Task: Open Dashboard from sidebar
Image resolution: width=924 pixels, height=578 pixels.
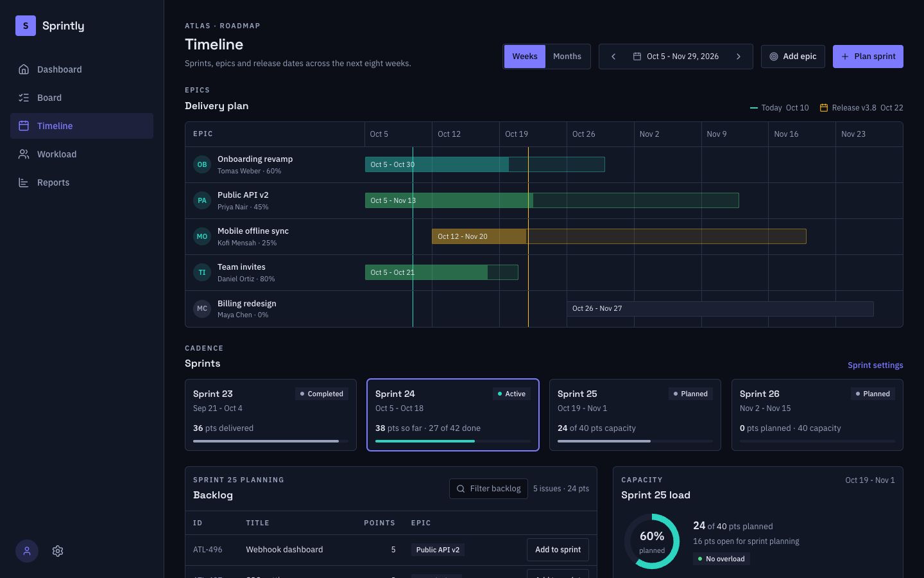Action: tap(81, 69)
